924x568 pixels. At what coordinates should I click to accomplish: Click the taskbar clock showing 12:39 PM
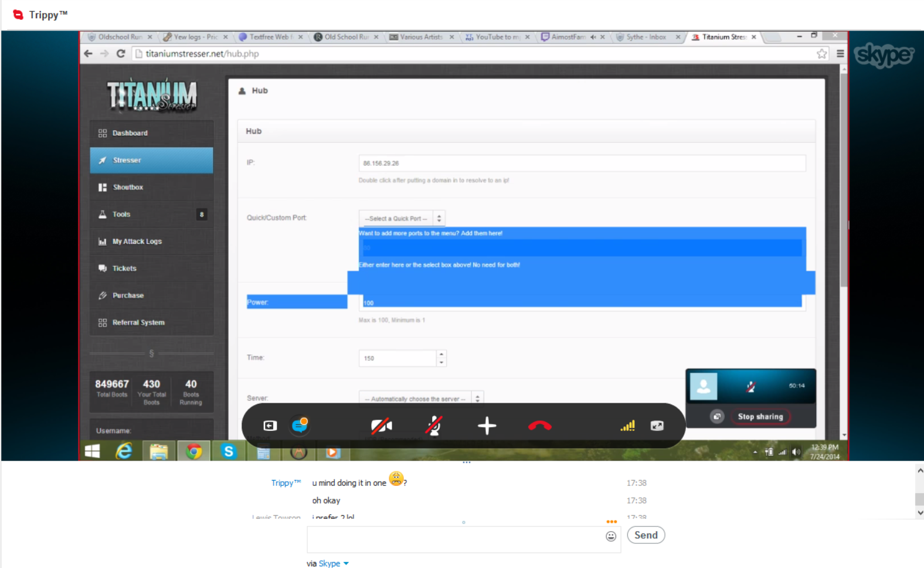coord(824,452)
